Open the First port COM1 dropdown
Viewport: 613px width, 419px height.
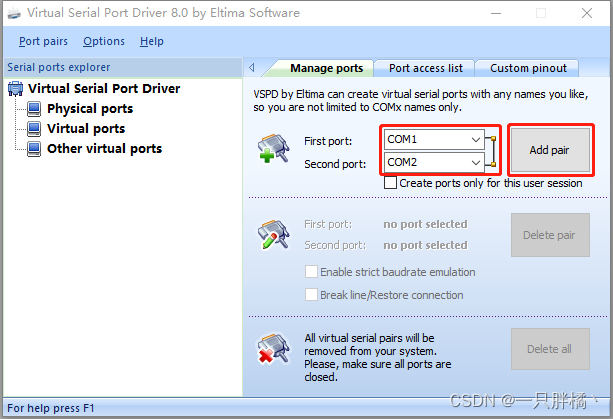coord(475,140)
